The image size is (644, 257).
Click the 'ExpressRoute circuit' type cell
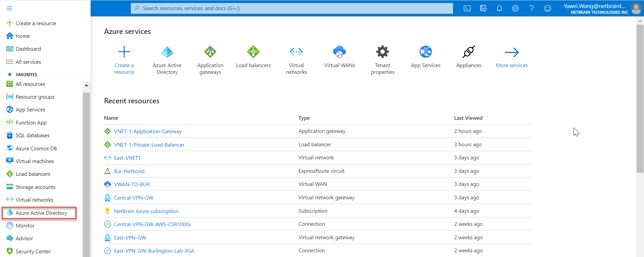click(321, 171)
